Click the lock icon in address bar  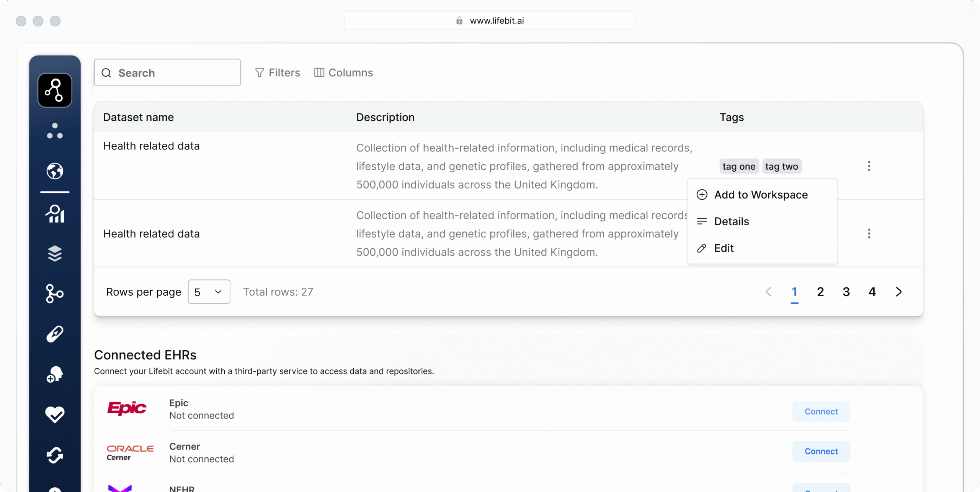click(459, 21)
